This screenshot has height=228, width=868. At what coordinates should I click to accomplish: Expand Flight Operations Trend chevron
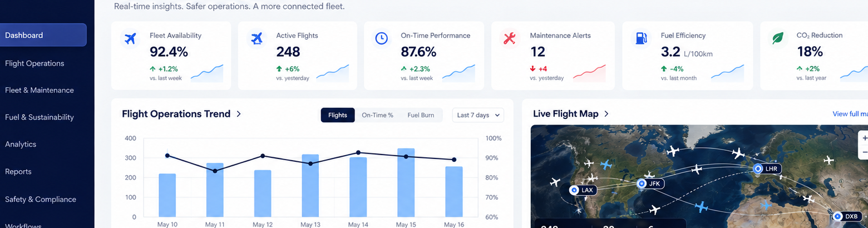pyautogui.click(x=239, y=114)
